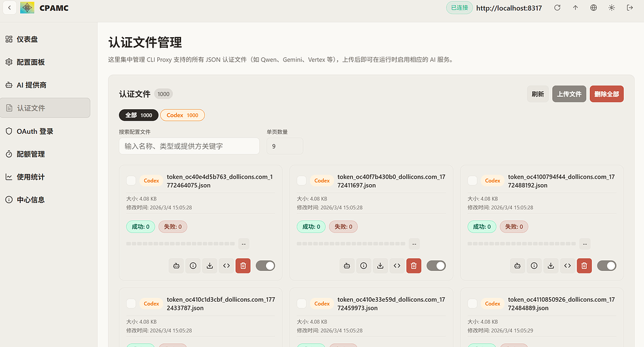Toggle enable switch for token_oc40e4d5b763
The width and height of the screenshot is (644, 347).
265,266
